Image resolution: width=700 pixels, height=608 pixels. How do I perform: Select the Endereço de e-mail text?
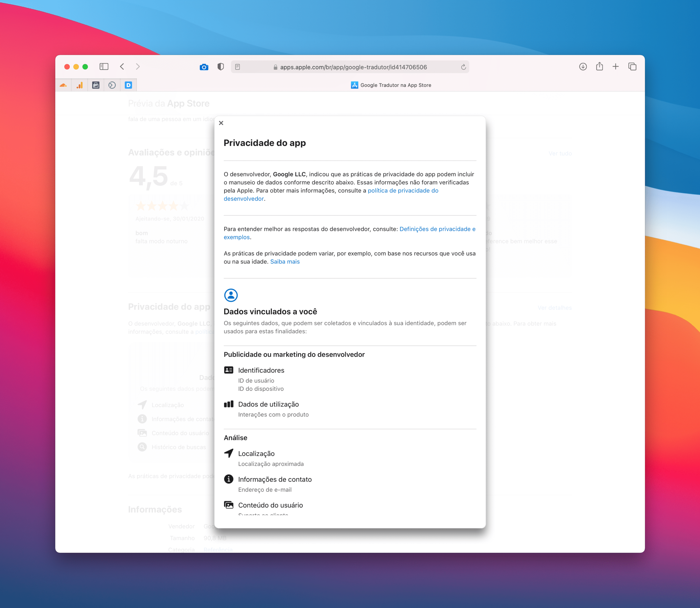(265, 490)
